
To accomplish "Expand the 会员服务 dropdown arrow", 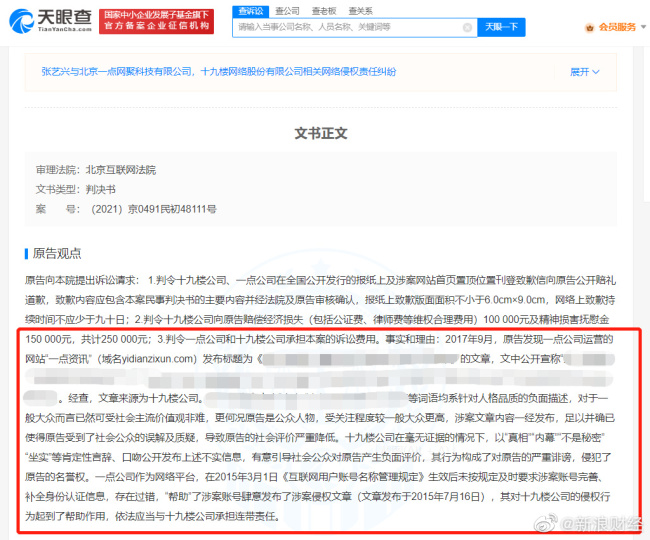I will (643, 27).
